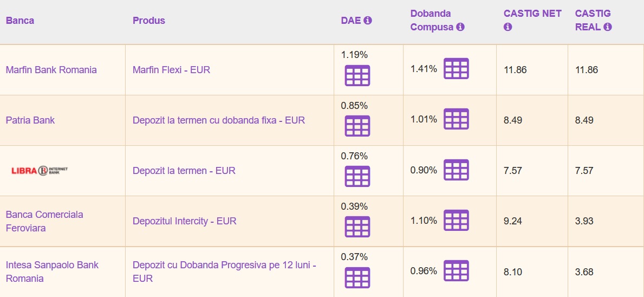Show info for CASTIG REAL column
644x297 pixels.
(x=608, y=27)
